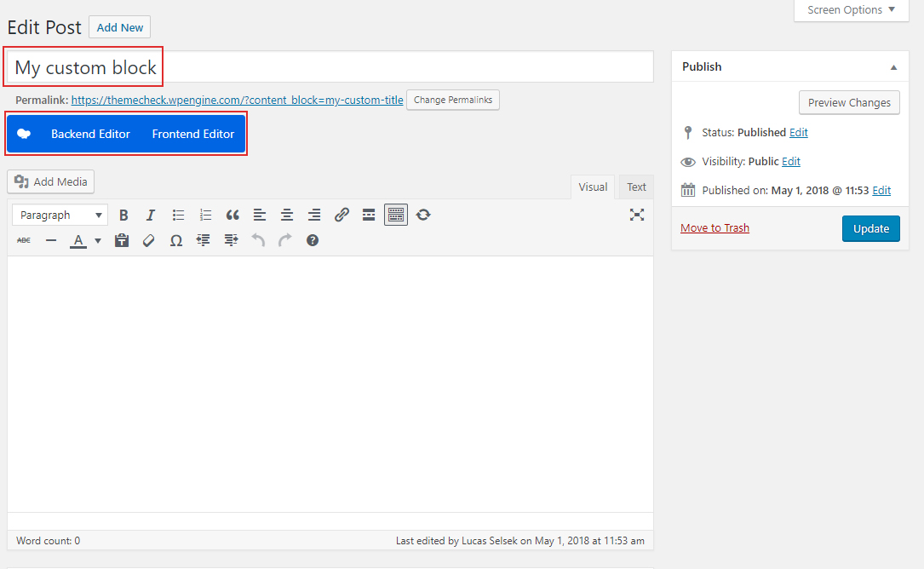Toggle strikethrough formatting
The image size is (924, 569).
tap(24, 241)
